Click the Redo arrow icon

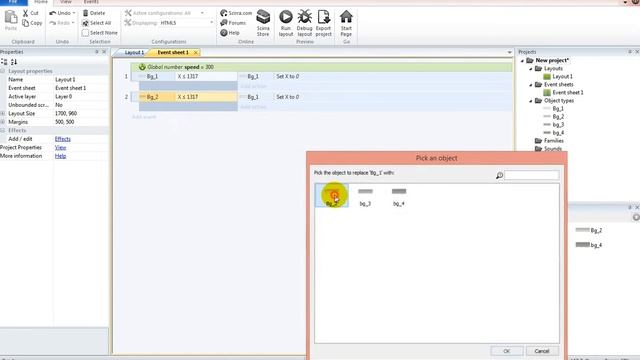coord(53,23)
